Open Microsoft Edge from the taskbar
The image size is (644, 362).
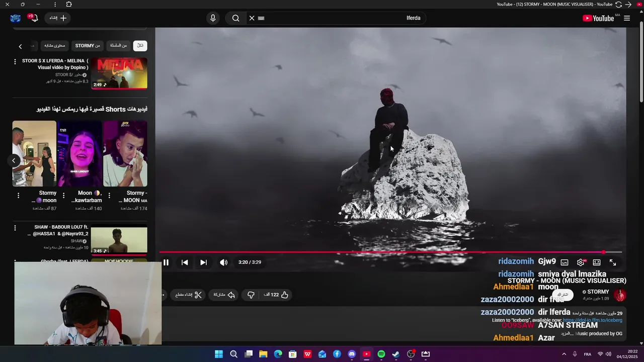(278, 354)
